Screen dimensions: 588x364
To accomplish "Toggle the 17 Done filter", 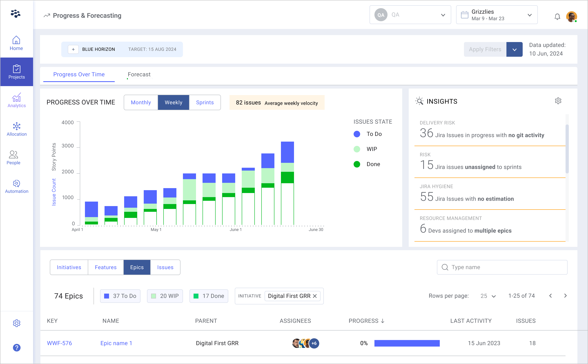I will coord(209,296).
